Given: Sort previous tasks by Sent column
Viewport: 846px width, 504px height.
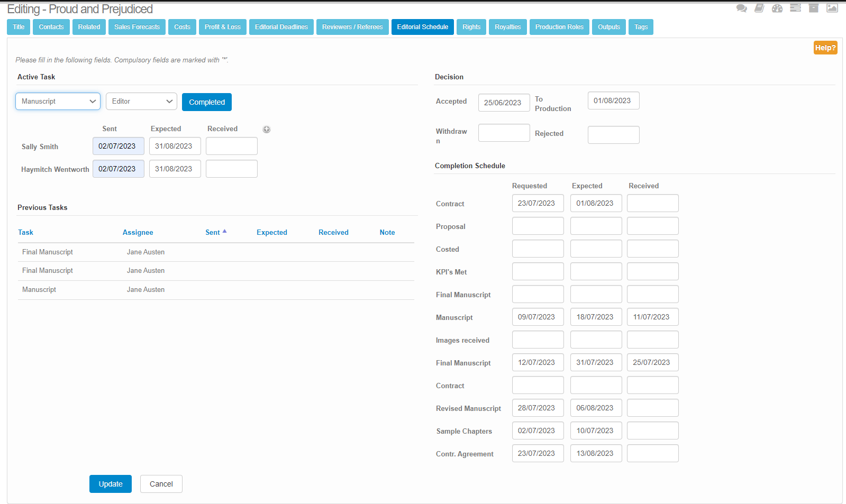Looking at the screenshot, I should (x=213, y=232).
